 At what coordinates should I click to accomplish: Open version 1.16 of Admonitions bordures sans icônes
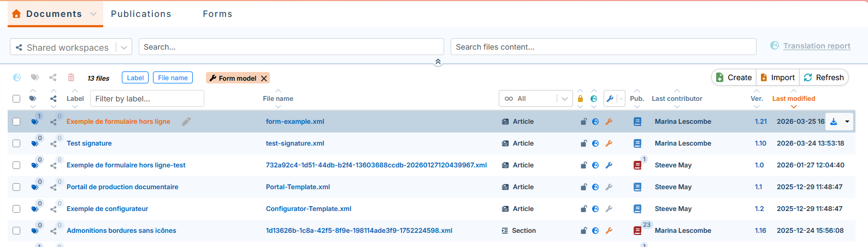point(760,231)
